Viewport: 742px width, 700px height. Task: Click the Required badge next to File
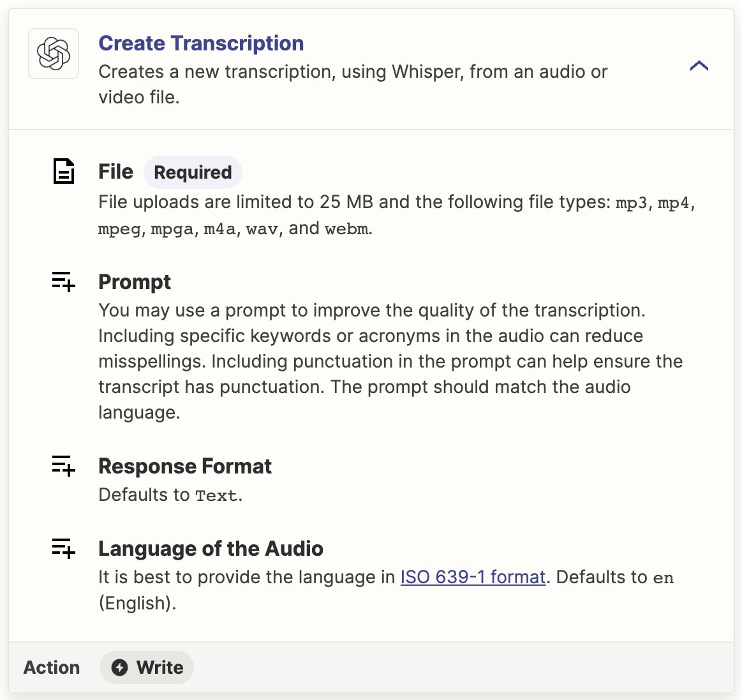tap(193, 172)
